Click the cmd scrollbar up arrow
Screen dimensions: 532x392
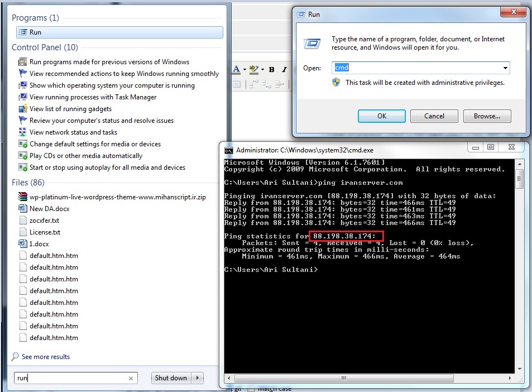(519, 164)
